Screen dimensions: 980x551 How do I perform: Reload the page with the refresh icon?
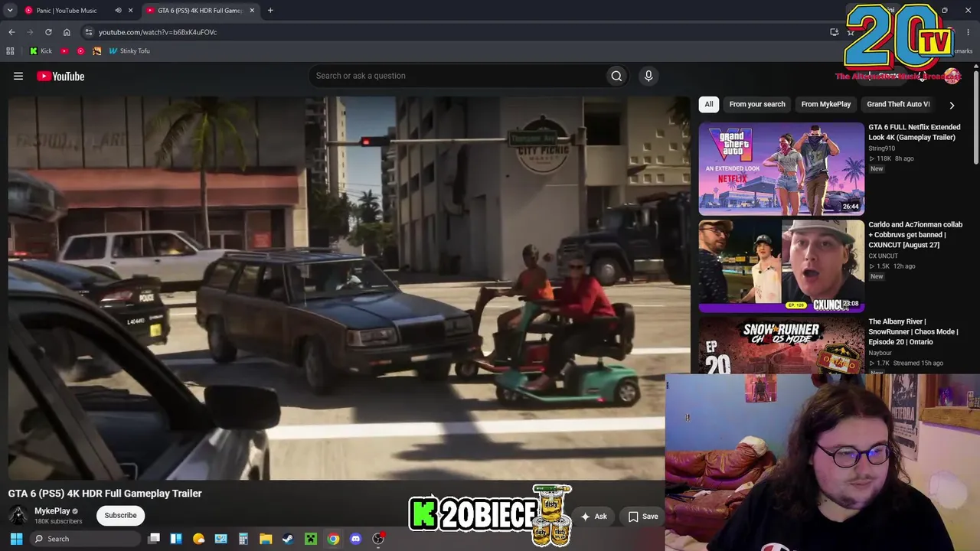click(x=48, y=32)
